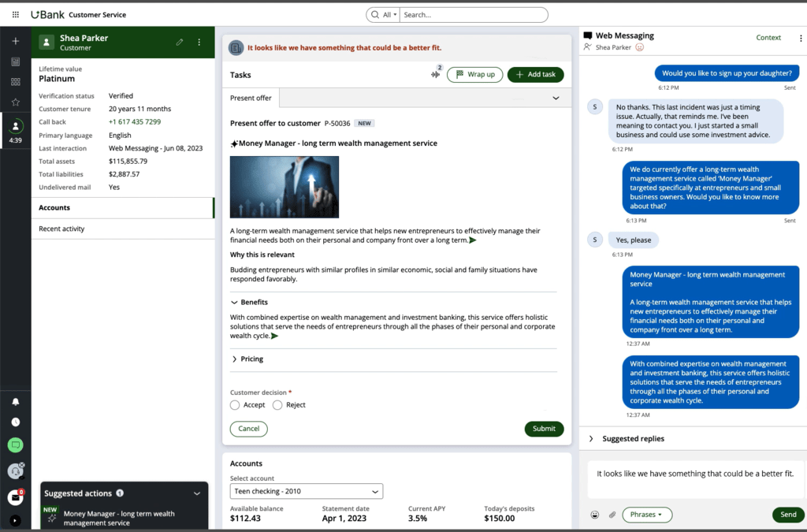Click the pencil icon to edit Shea Parker
Viewport: 807px width, 532px height.
[180, 42]
